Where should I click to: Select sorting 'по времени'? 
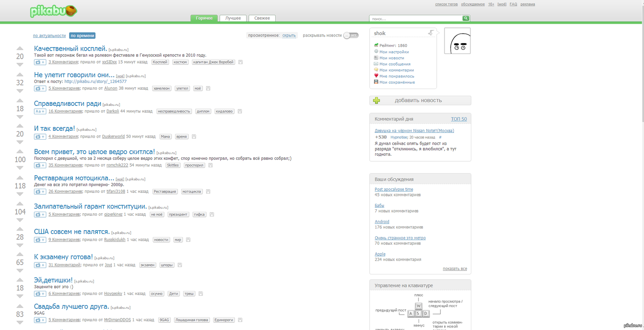[82, 36]
